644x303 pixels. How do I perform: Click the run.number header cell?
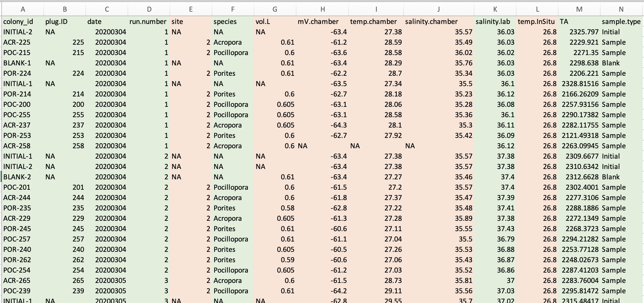point(149,22)
